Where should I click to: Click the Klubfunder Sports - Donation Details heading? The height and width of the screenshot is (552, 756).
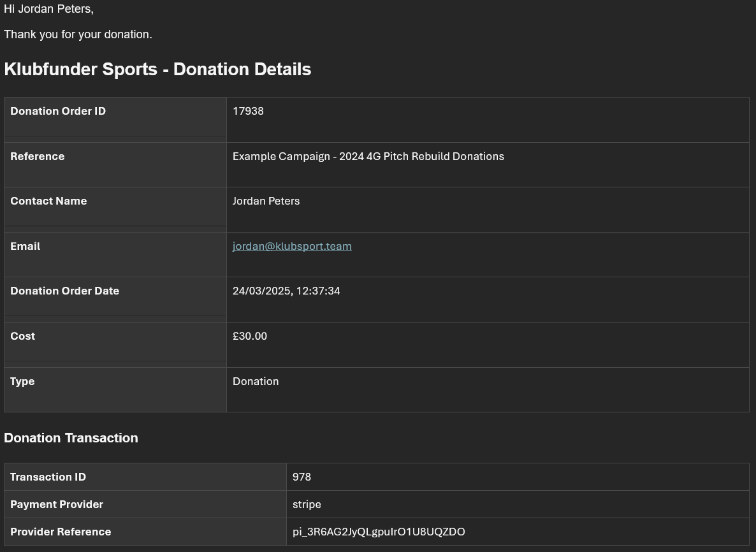[157, 69]
